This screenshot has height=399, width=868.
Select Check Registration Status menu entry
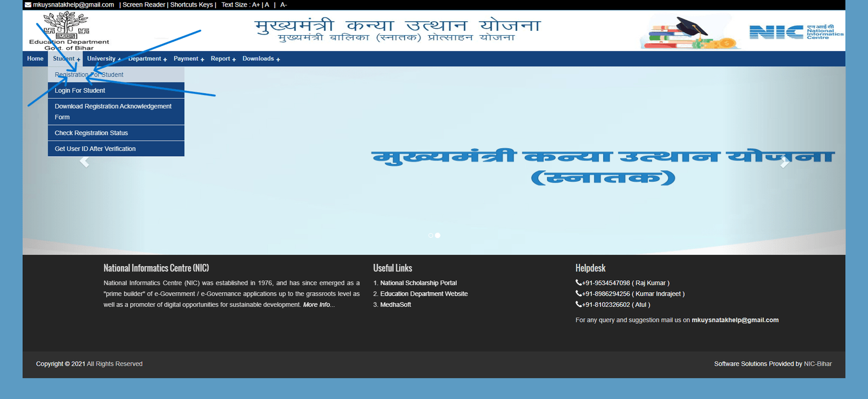tap(91, 133)
